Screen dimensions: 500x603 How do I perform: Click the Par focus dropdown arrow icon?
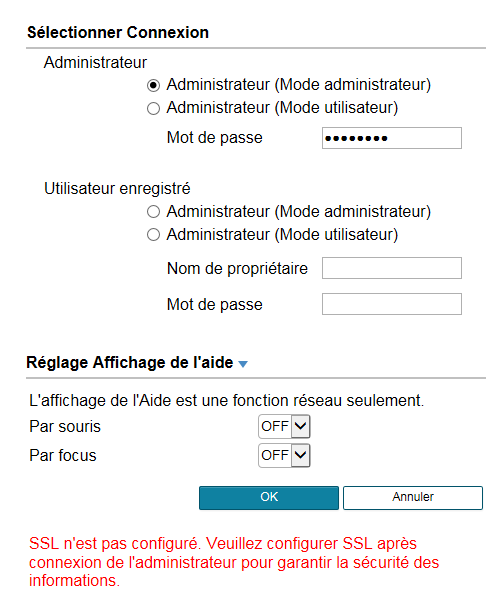(x=300, y=455)
